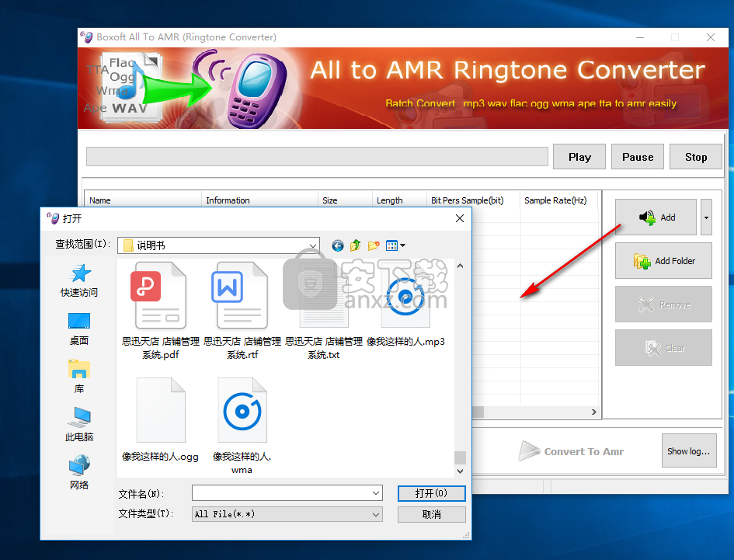Open 网络 in the places sidebar
Screen dimensions: 734x560
click(79, 472)
